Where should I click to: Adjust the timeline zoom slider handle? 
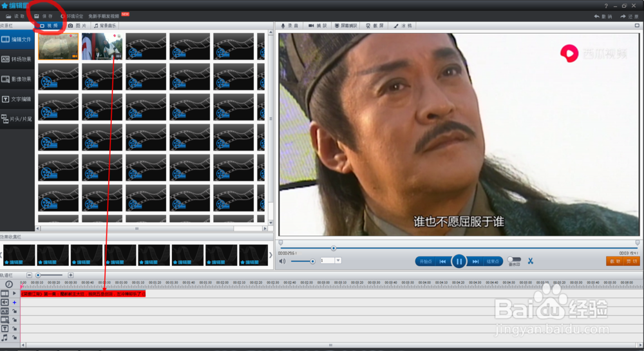[38, 275]
